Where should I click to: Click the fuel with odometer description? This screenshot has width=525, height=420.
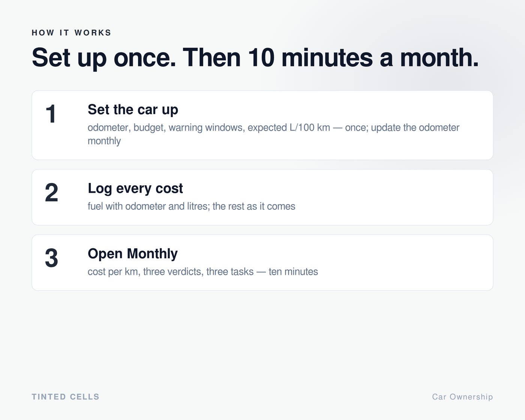(x=191, y=206)
